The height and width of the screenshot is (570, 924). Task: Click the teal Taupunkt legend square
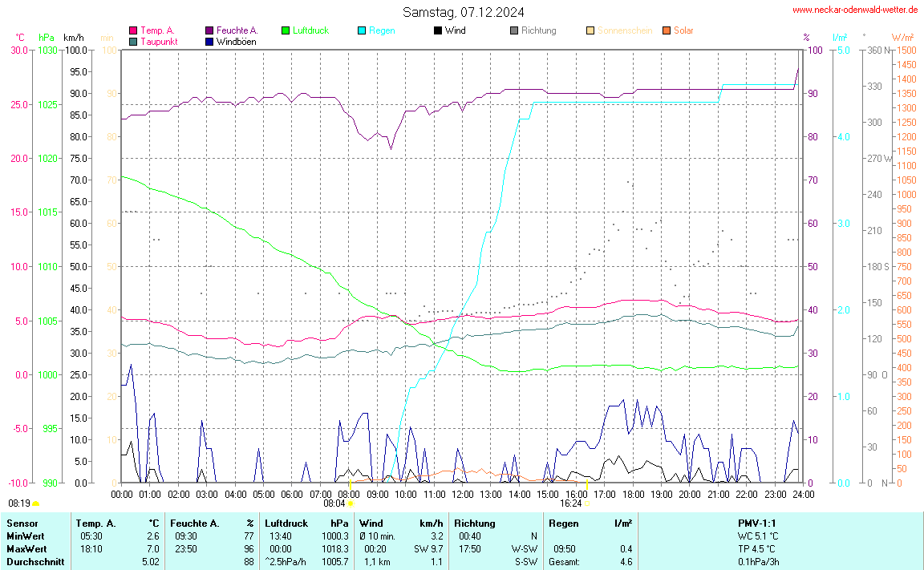click(133, 41)
